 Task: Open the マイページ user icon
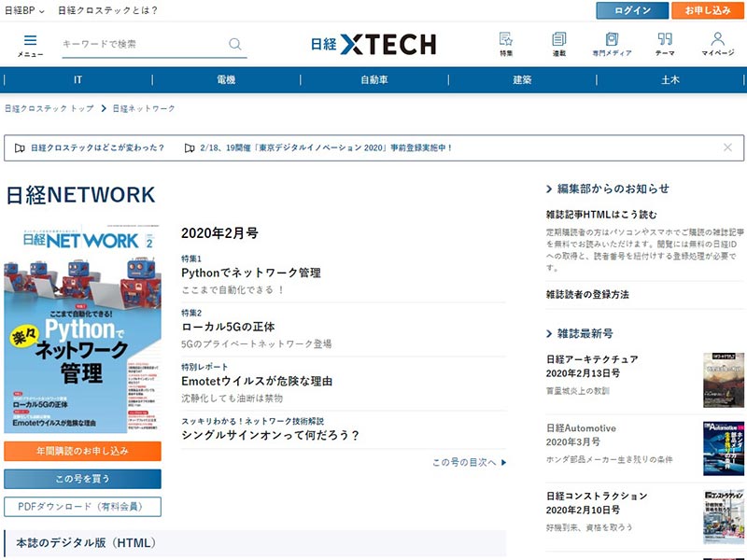point(717,44)
